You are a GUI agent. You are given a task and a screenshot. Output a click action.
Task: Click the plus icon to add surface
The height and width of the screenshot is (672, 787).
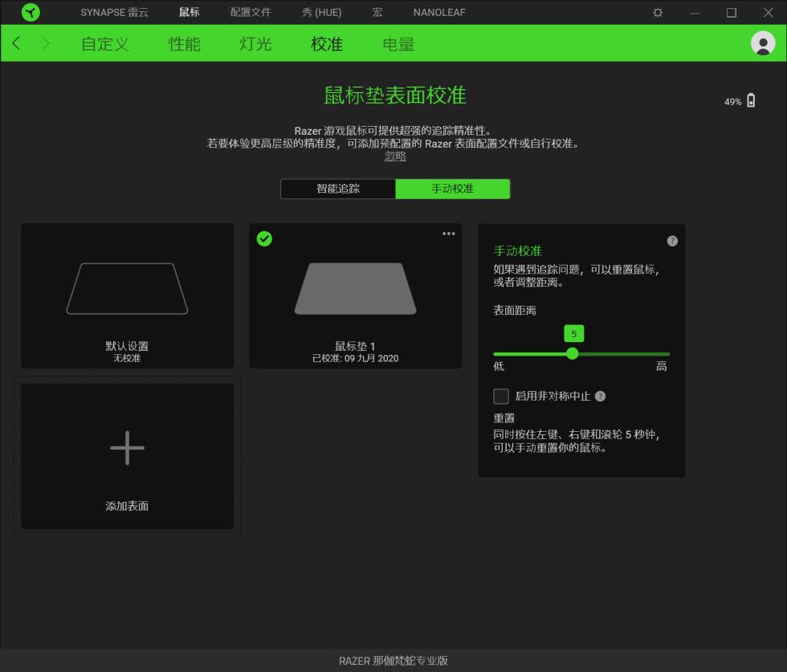(127, 448)
